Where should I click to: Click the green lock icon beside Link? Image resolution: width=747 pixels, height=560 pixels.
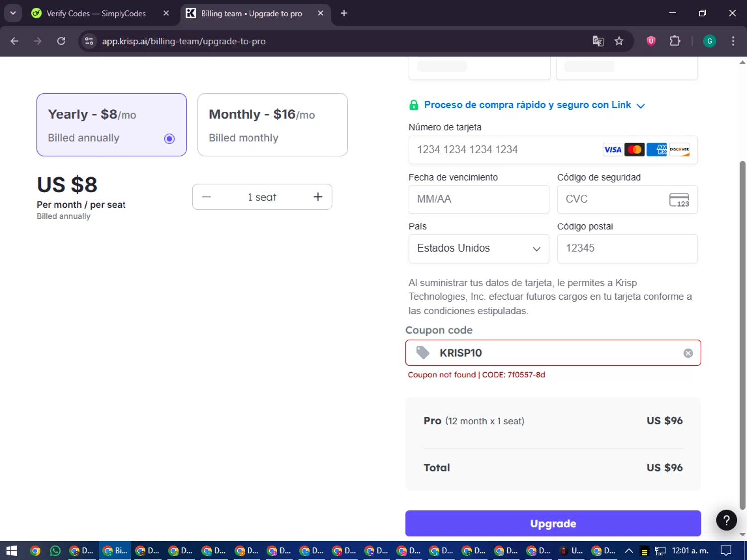(414, 105)
